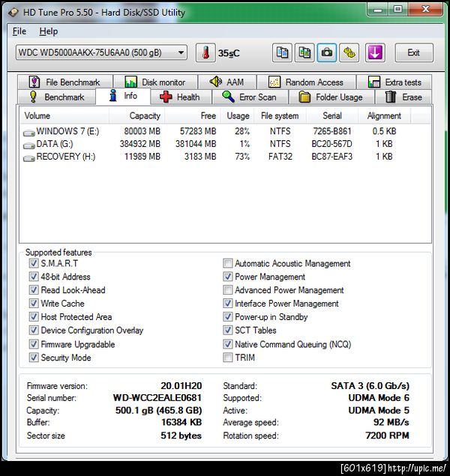Click the 7200 RPM rotation speed value

[x=387, y=436]
